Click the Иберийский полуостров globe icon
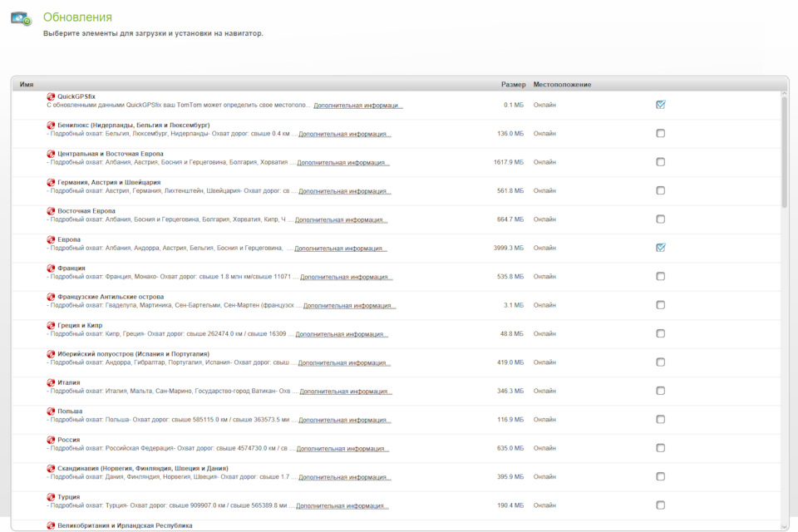This screenshot has width=798, height=532. (51, 354)
